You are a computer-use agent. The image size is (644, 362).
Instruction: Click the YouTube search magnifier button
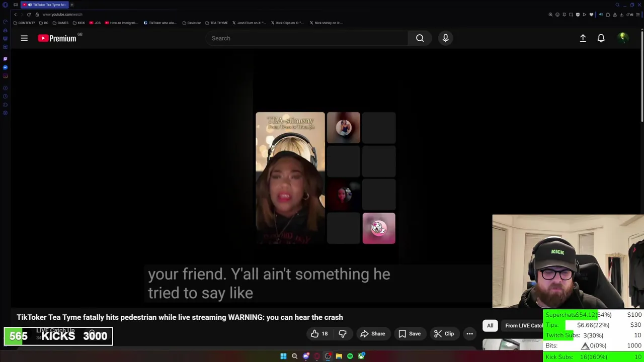(420, 38)
